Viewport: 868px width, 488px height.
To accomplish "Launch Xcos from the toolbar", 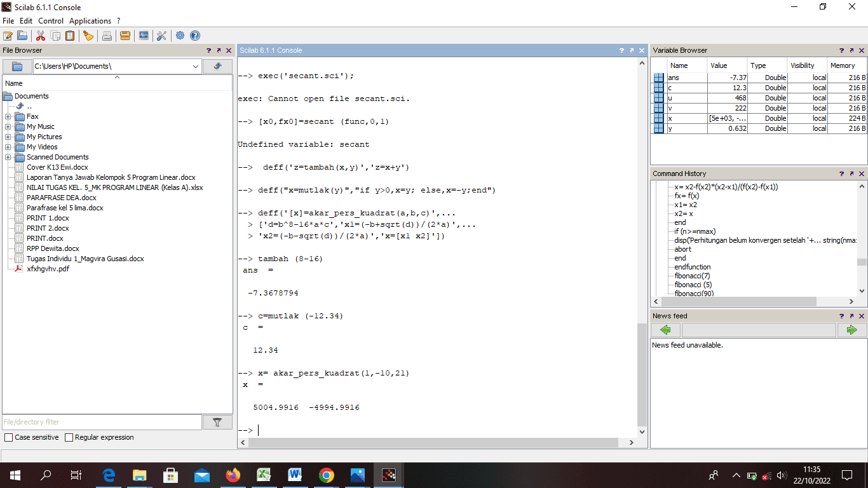I will (x=144, y=36).
